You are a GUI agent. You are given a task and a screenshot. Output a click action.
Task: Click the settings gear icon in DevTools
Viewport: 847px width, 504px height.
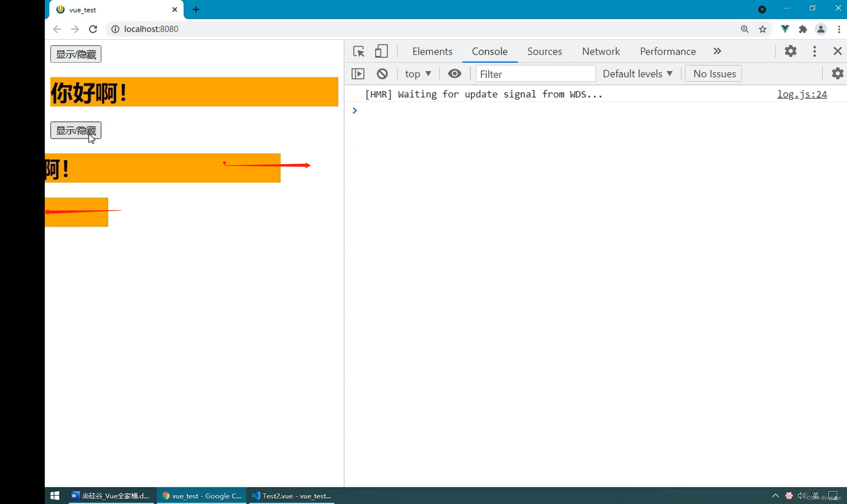point(791,51)
